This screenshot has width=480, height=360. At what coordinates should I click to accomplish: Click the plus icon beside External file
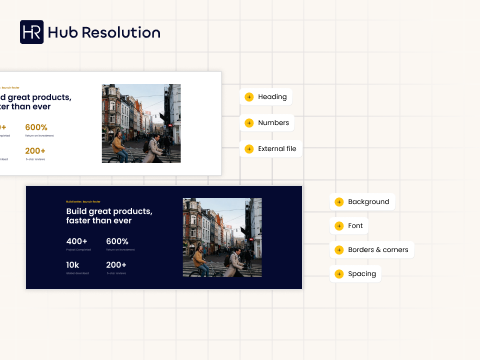point(249,149)
